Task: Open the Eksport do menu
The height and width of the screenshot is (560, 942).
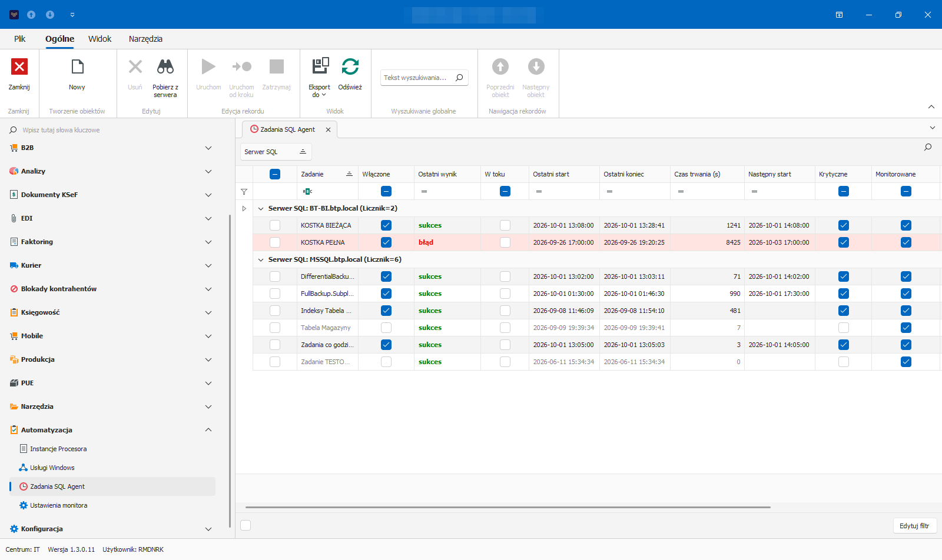Action: tap(320, 78)
